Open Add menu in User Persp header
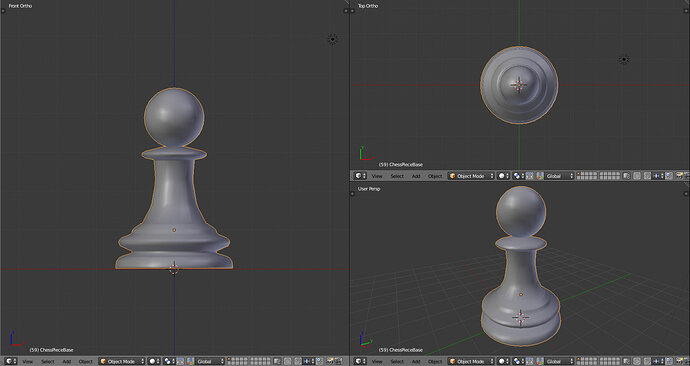Image resolution: width=690 pixels, height=366 pixels. 416,361
